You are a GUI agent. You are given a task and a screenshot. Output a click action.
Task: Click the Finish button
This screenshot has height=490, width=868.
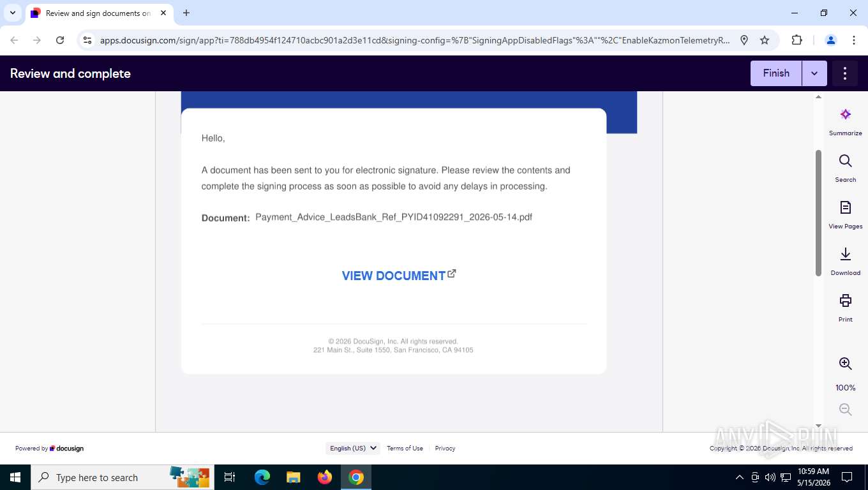776,73
